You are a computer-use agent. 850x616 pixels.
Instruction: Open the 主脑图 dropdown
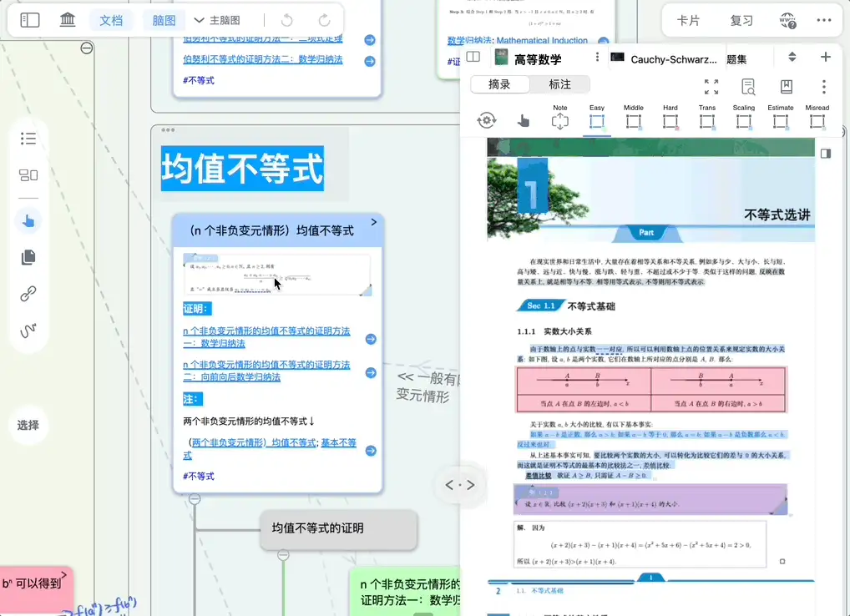pos(217,21)
